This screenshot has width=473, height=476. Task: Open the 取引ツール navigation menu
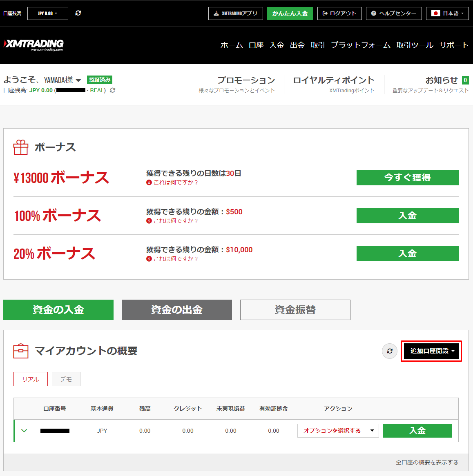(415, 45)
